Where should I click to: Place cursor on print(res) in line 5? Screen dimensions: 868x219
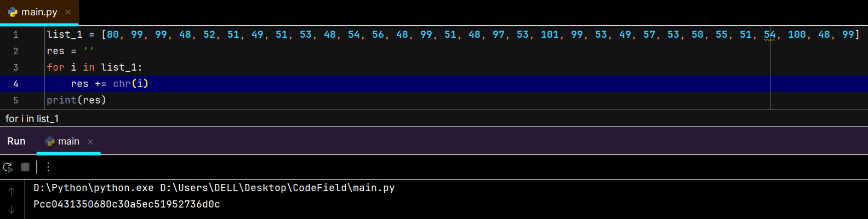pos(76,100)
